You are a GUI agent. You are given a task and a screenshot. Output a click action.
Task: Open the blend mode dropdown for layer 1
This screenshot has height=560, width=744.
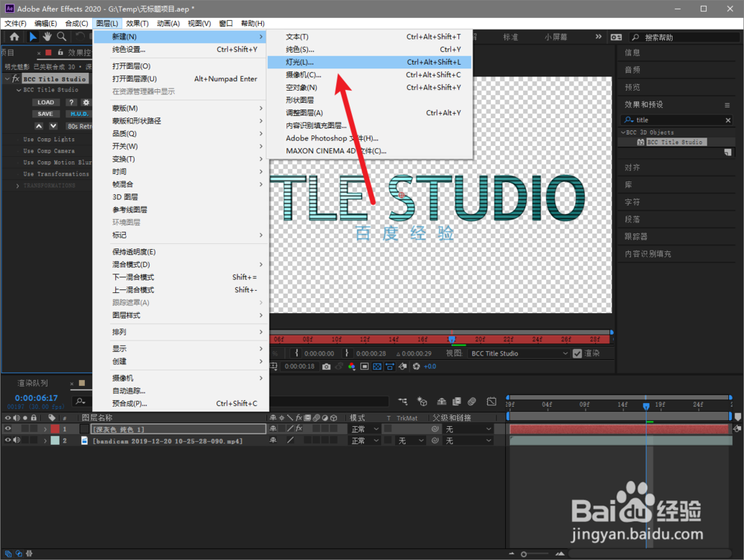(365, 428)
